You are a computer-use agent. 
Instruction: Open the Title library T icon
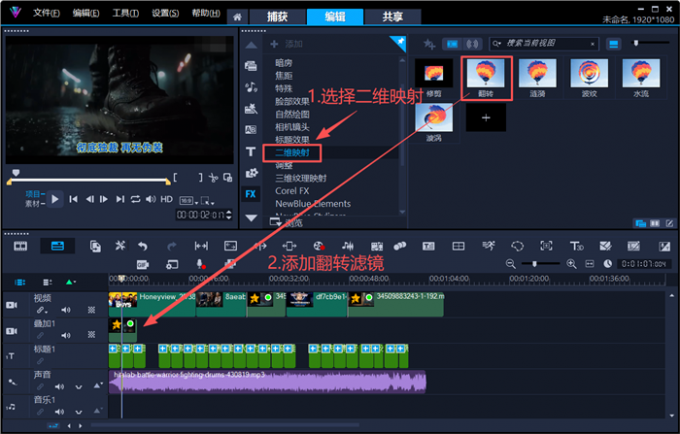click(251, 151)
